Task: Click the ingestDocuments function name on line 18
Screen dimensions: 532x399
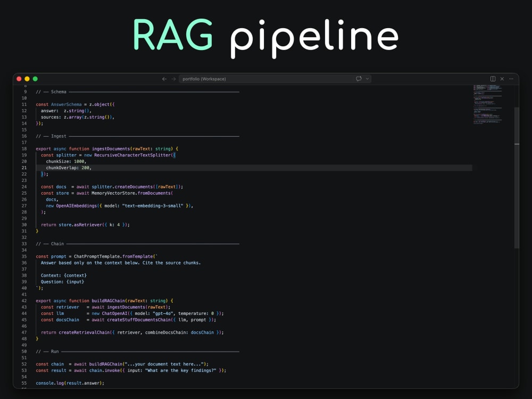Action: pyautogui.click(x=111, y=148)
